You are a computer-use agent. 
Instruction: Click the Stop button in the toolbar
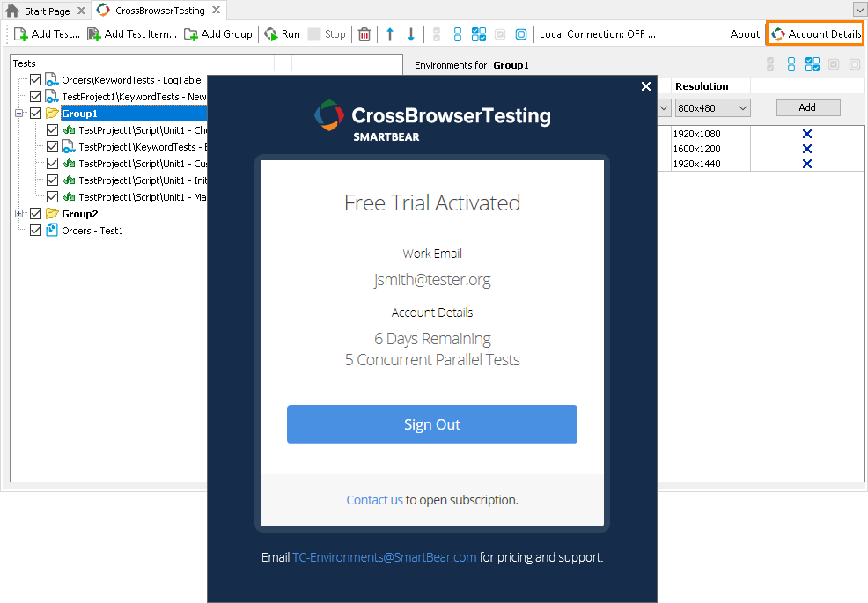327,34
